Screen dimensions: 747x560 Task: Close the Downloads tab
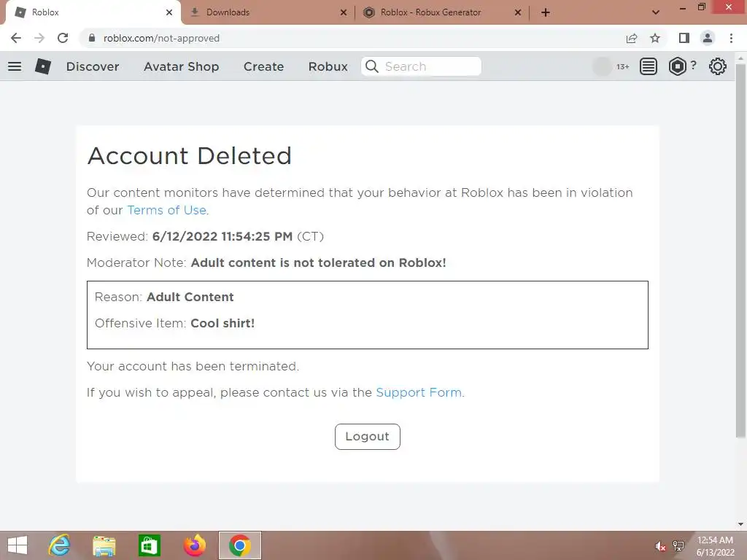344,12
